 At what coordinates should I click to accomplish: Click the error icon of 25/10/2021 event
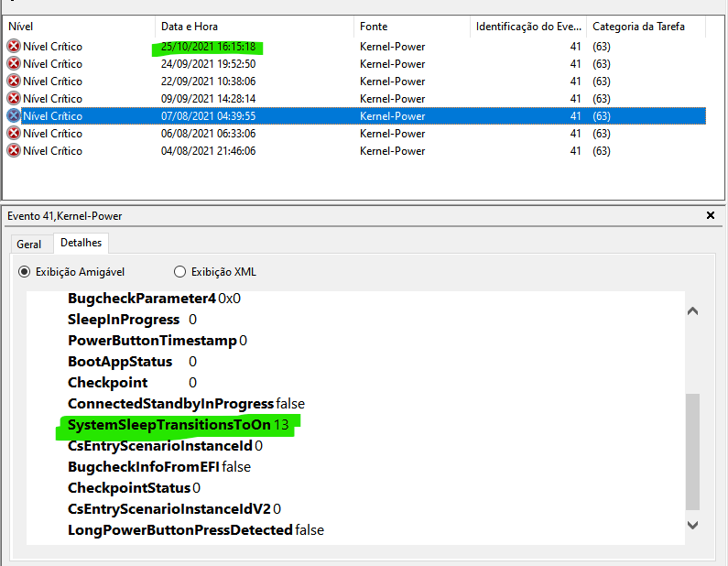14,46
